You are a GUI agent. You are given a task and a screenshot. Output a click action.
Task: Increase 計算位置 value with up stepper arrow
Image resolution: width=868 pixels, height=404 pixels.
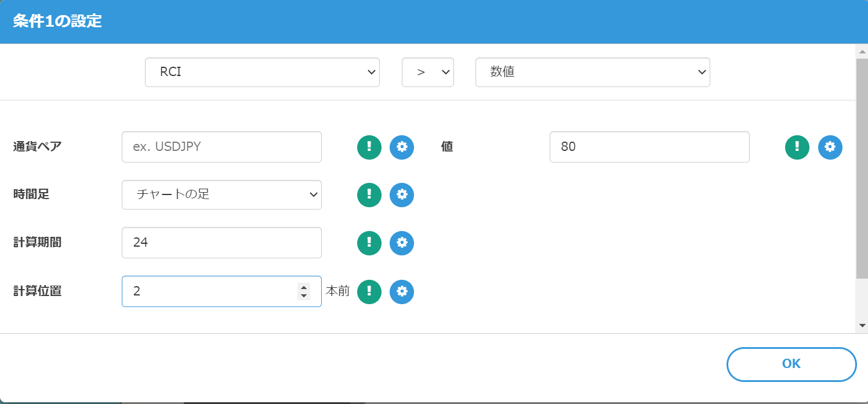tap(303, 287)
